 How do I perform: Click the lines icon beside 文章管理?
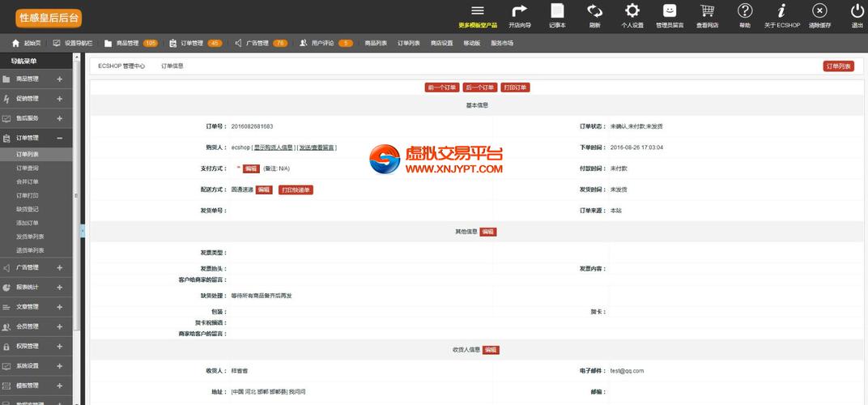tap(6, 307)
